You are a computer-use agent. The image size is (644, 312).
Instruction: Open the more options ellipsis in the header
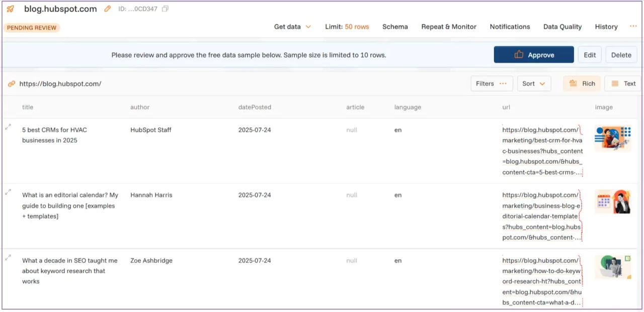[633, 27]
